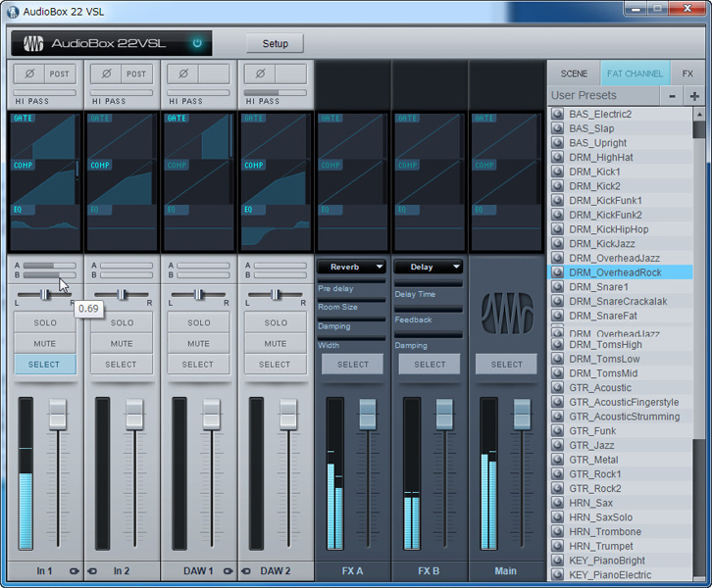Image resolution: width=712 pixels, height=588 pixels.
Task: Solo channel In 1
Action: (45, 322)
